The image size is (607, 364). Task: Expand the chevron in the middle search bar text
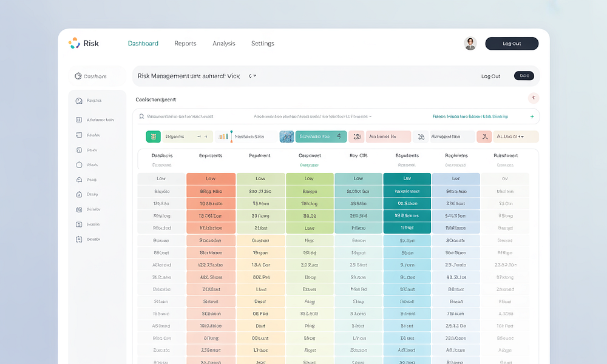click(x=370, y=116)
